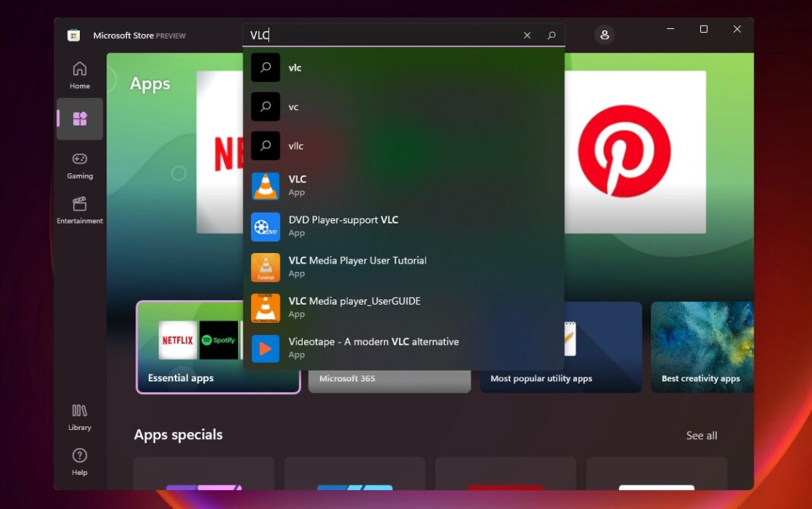Select the Apps section icon

tap(79, 119)
